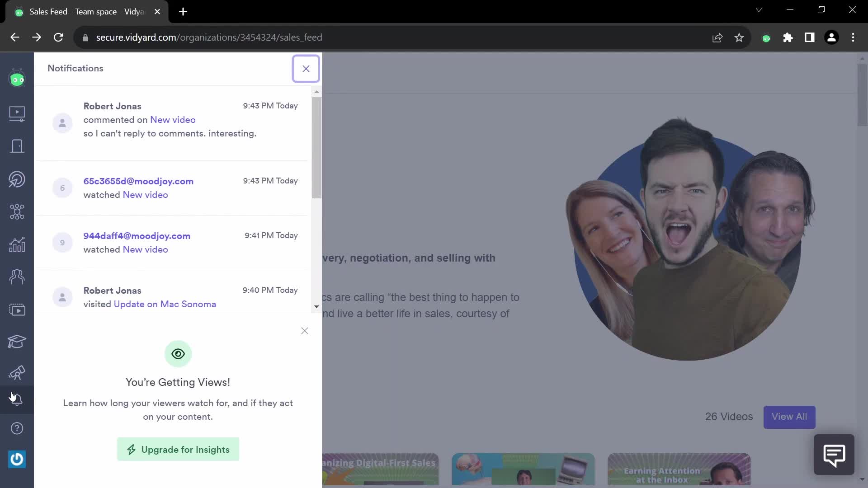Open the target-shaped sidebar icon
868x488 pixels.
(x=17, y=179)
